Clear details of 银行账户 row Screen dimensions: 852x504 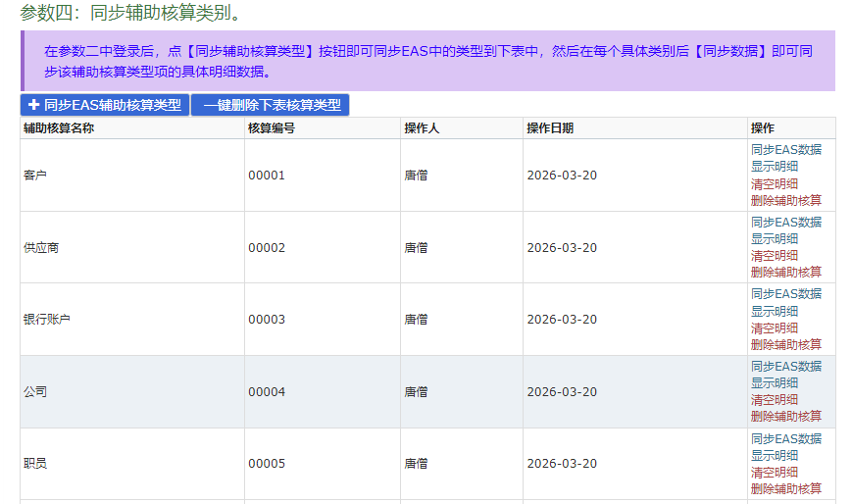coord(774,328)
